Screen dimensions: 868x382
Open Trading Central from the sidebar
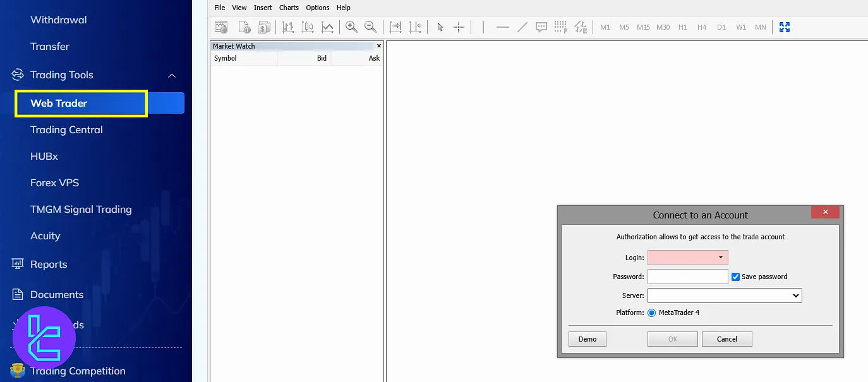point(66,130)
